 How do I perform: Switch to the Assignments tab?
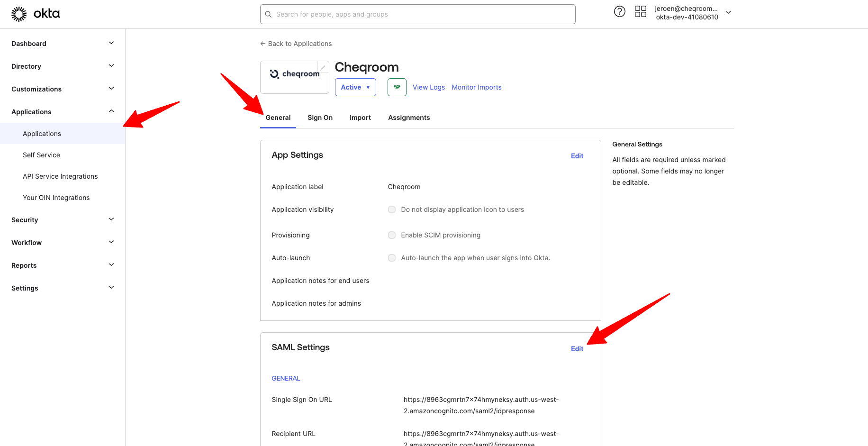coord(409,118)
